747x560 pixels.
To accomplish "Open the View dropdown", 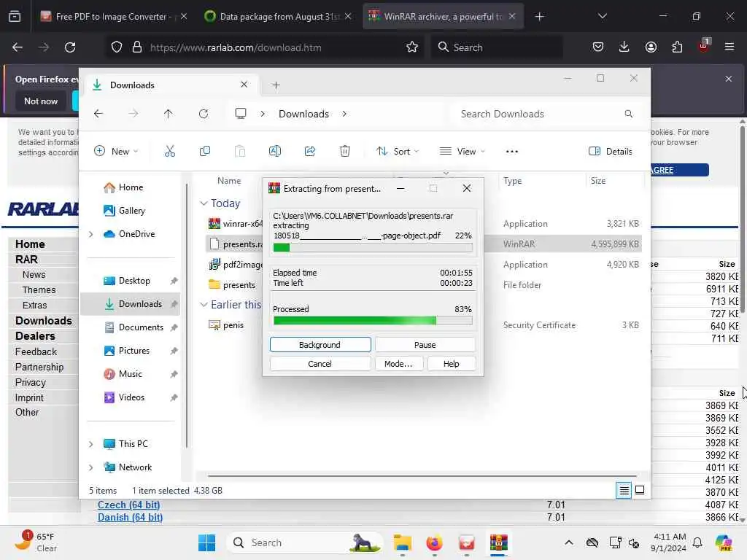I will (x=462, y=152).
